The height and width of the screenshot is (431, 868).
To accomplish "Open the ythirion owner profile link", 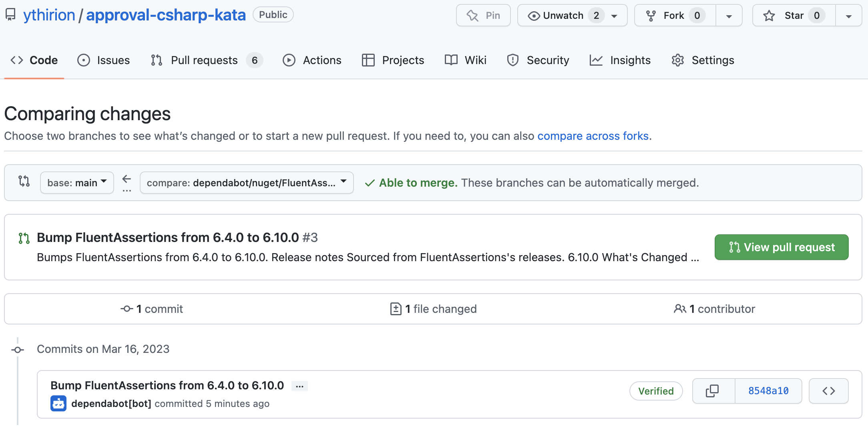I will click(x=49, y=15).
